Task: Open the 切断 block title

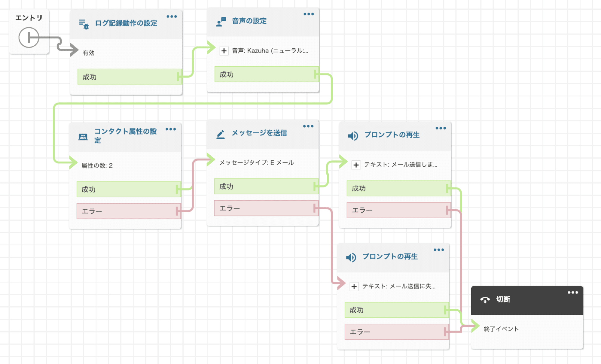Action: click(503, 299)
